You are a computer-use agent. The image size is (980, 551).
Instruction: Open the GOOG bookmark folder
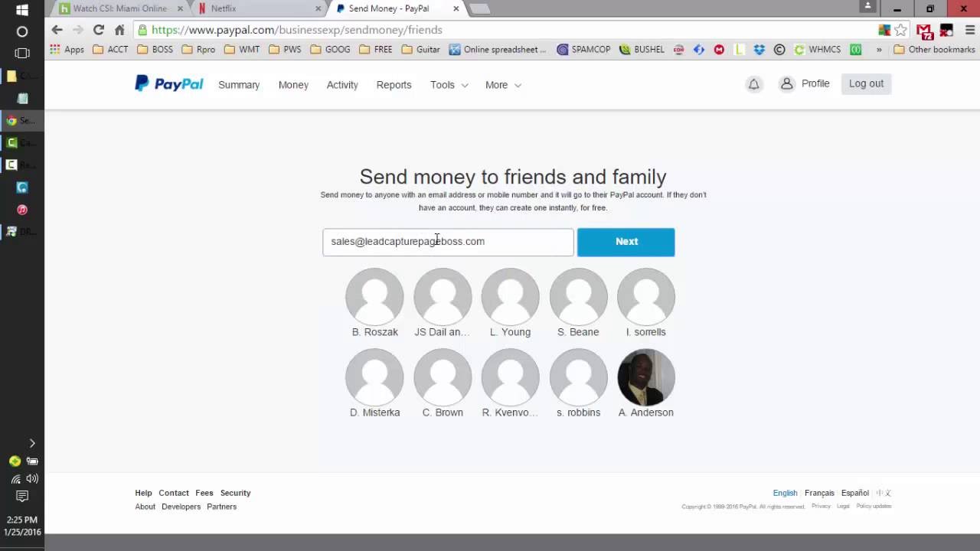click(330, 49)
